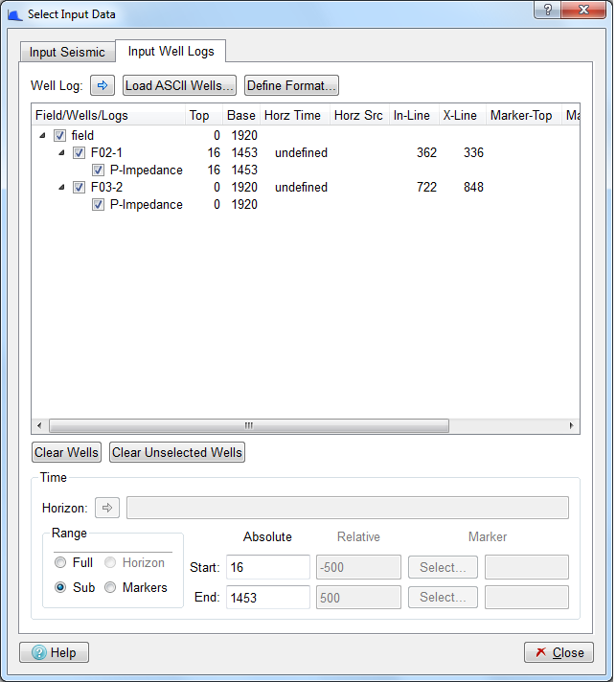This screenshot has height=682, width=616.
Task: Click the Field/Wells/Logs column header
Action: [108, 115]
